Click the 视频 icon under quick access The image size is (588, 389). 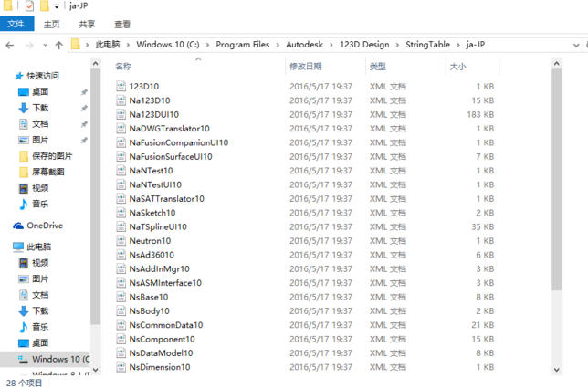(23, 188)
